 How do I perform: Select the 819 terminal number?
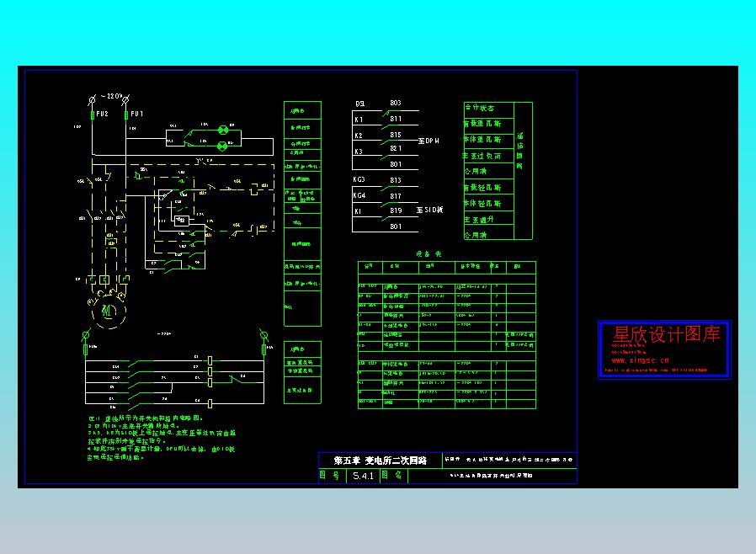[x=396, y=210]
